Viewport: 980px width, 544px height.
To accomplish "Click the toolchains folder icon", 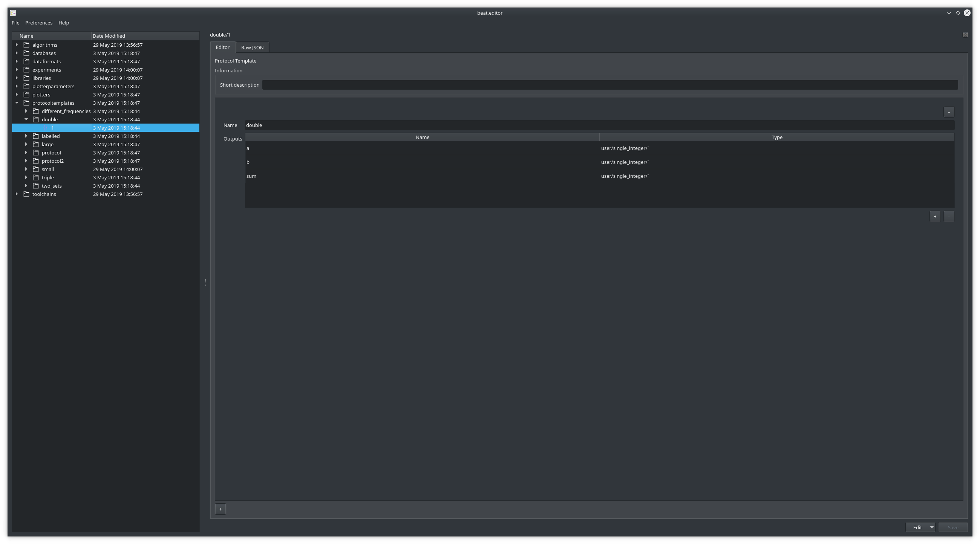I will [27, 194].
